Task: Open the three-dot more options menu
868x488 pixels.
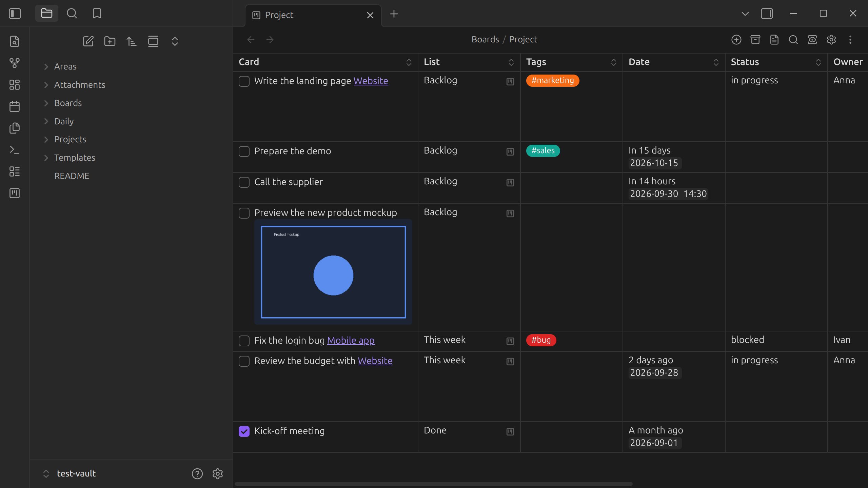Action: [x=850, y=40]
